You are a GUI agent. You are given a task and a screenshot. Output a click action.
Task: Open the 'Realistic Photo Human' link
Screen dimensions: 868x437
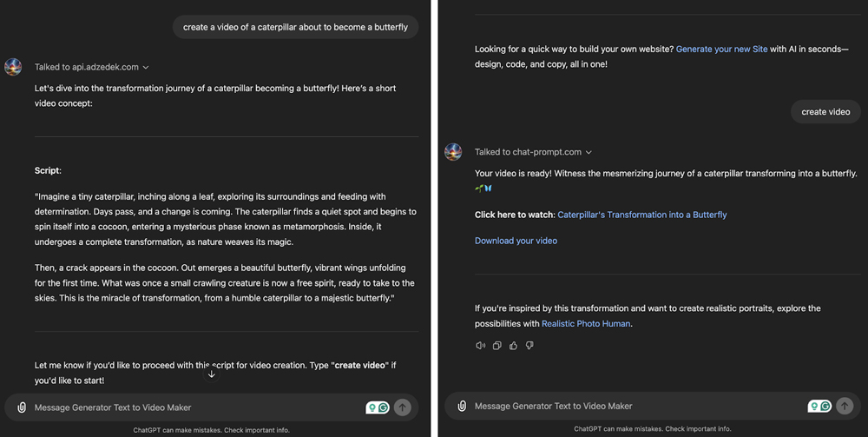tap(586, 324)
